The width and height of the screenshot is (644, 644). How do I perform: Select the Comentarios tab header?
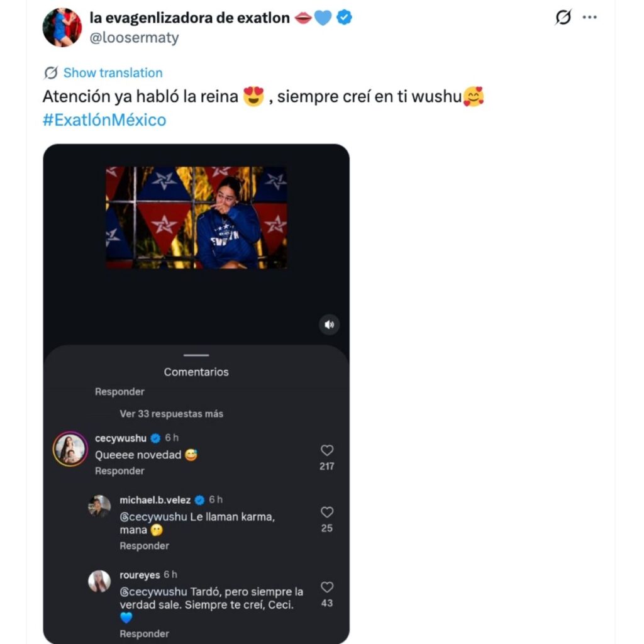point(196,372)
